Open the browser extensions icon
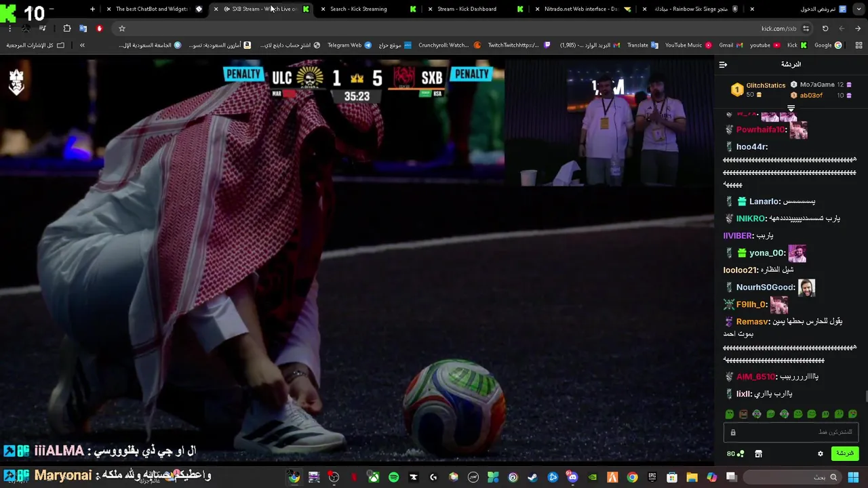Screen dimensions: 868x488 pos(66,28)
